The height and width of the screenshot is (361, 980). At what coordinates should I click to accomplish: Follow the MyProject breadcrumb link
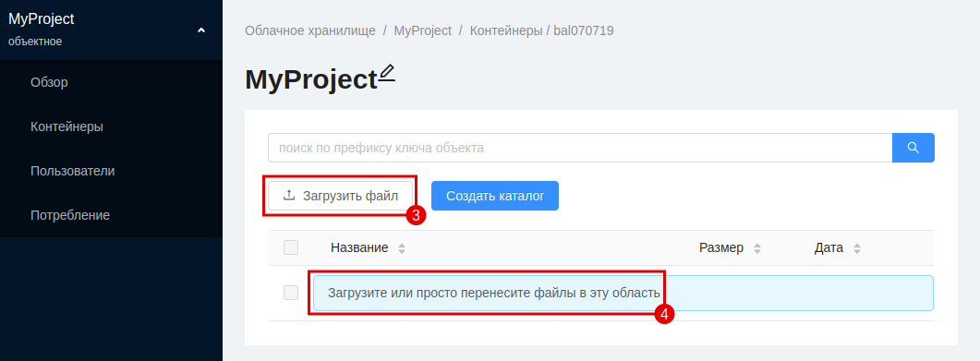[x=422, y=30]
